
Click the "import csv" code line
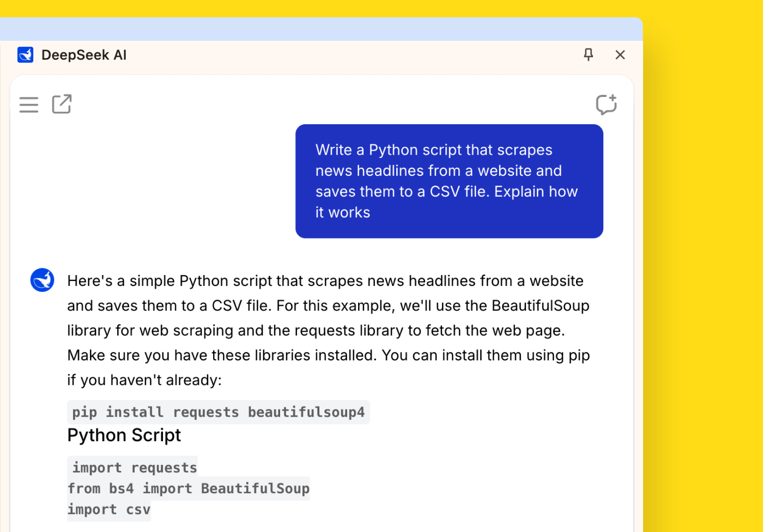(x=109, y=510)
